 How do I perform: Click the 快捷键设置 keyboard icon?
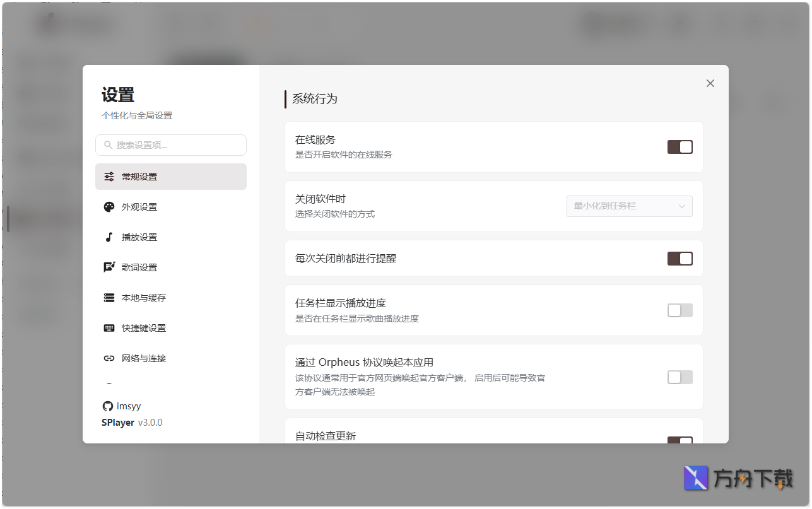coord(109,327)
